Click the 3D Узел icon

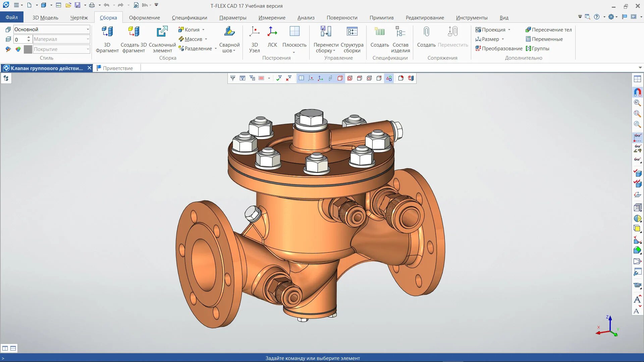(x=254, y=32)
